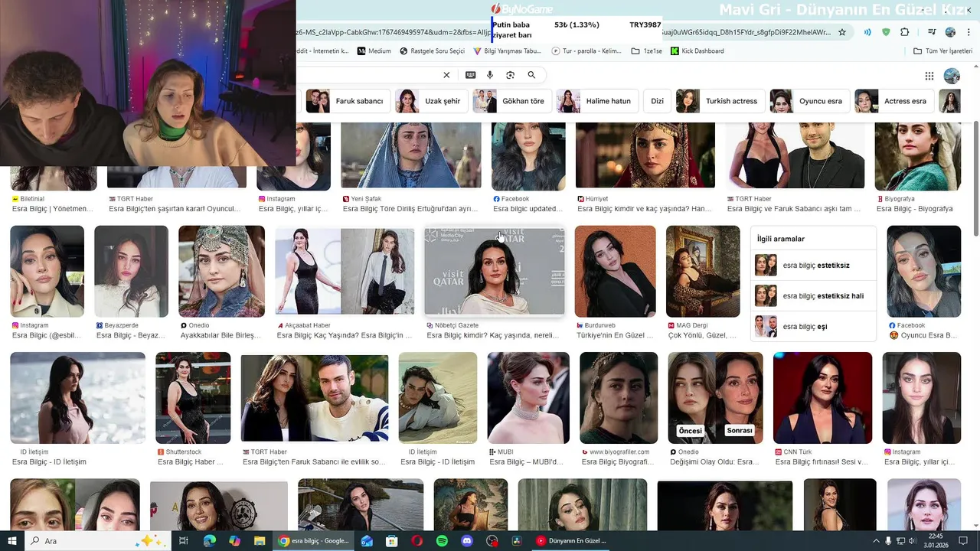Screen dimensions: 980x551
Task: Open Opera browser from the taskbar
Action: (416, 541)
